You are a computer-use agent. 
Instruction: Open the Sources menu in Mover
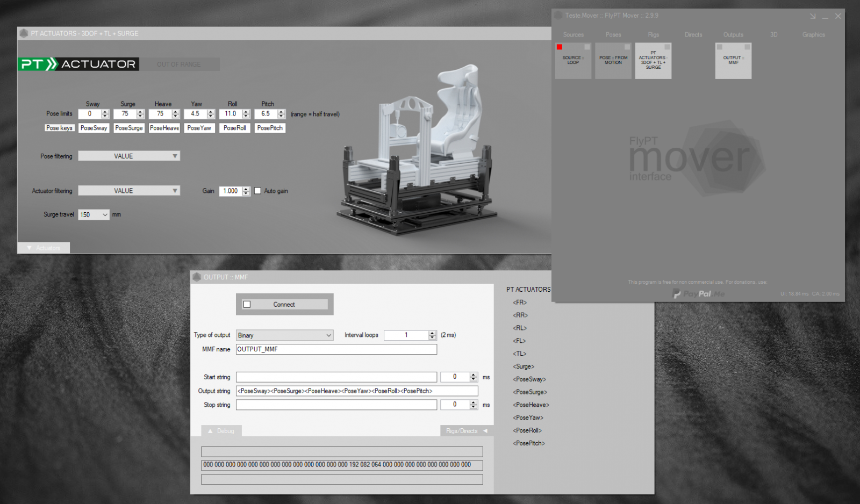[574, 34]
